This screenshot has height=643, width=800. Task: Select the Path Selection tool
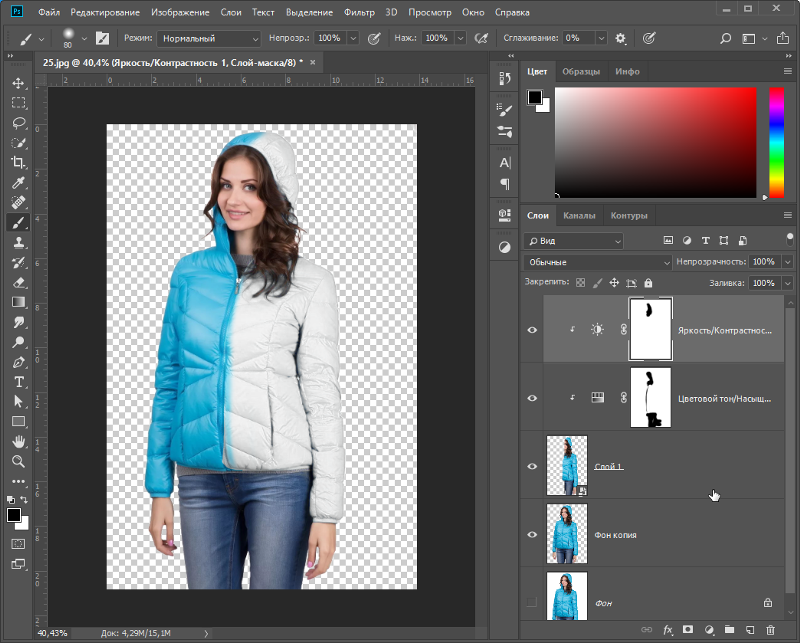click(x=18, y=402)
